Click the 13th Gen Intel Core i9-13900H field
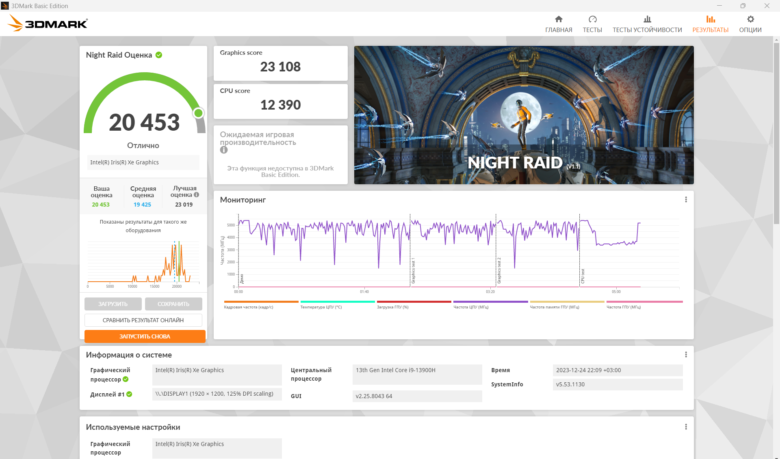The height and width of the screenshot is (459, 780). (x=417, y=374)
